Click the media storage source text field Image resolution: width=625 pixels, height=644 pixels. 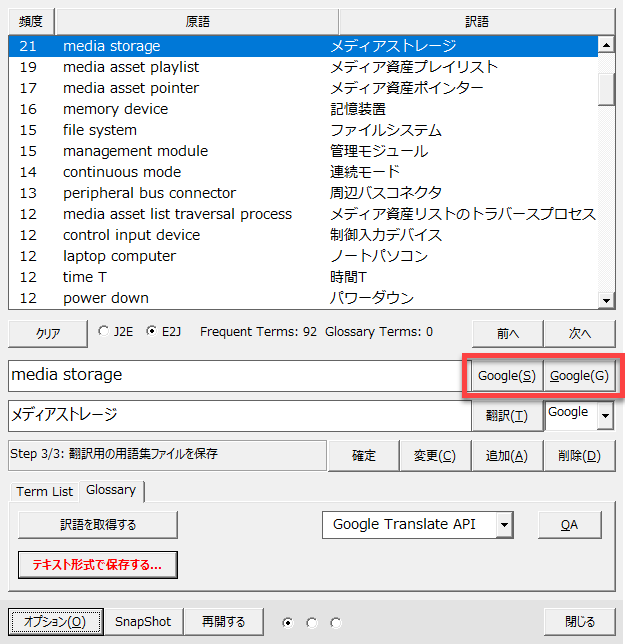(235, 376)
